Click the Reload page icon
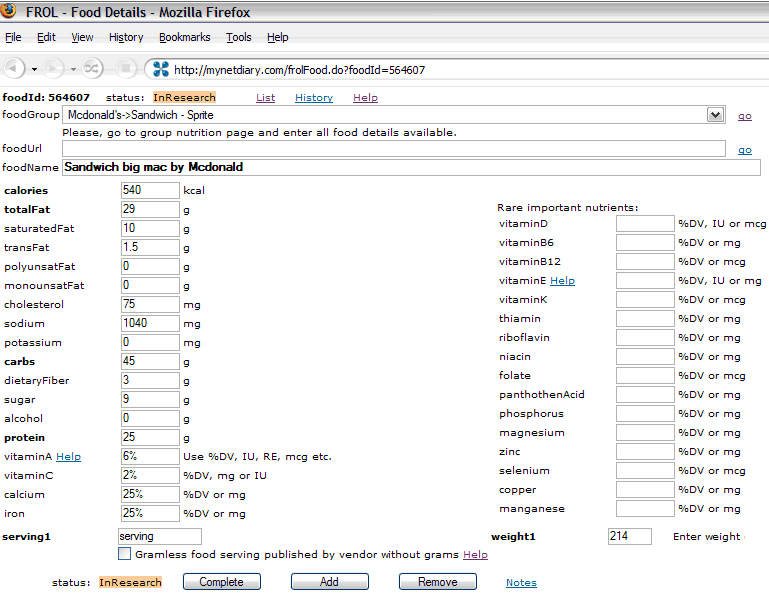 [91, 69]
